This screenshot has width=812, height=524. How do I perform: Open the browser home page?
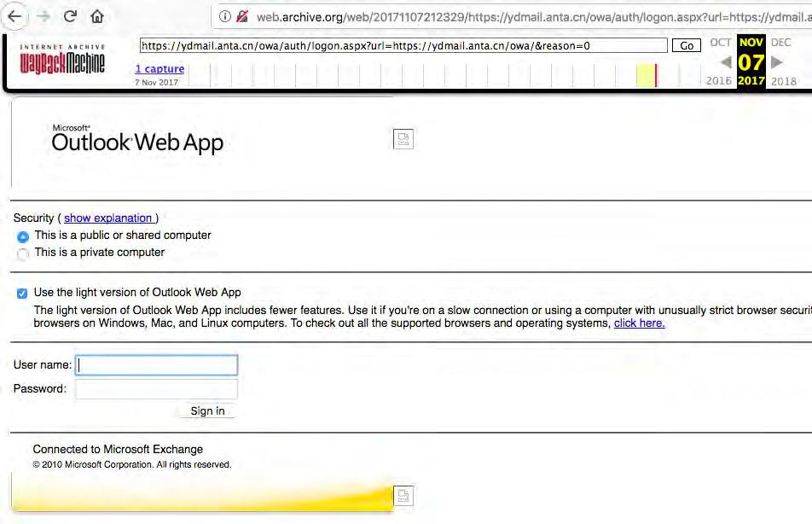(x=97, y=16)
